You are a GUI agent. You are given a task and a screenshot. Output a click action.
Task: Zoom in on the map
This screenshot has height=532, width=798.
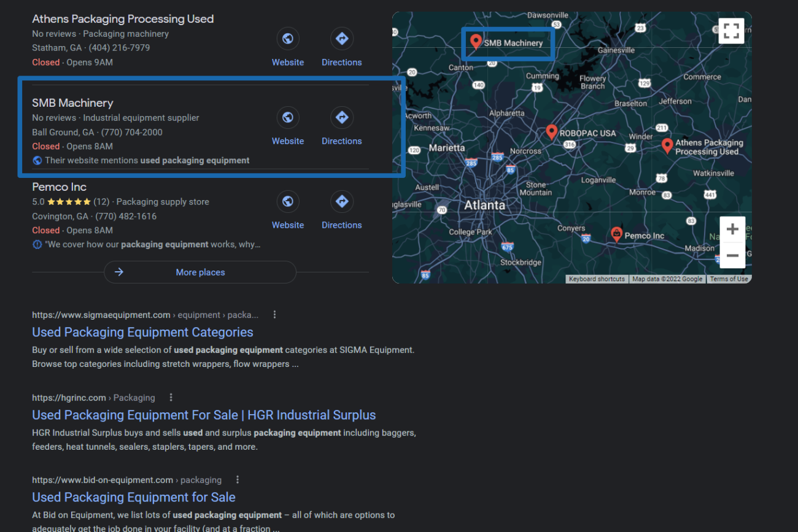(x=732, y=229)
